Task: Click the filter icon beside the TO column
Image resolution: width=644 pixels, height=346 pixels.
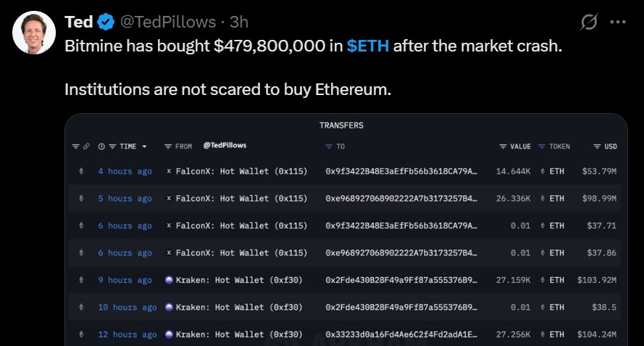Action: pos(329,147)
